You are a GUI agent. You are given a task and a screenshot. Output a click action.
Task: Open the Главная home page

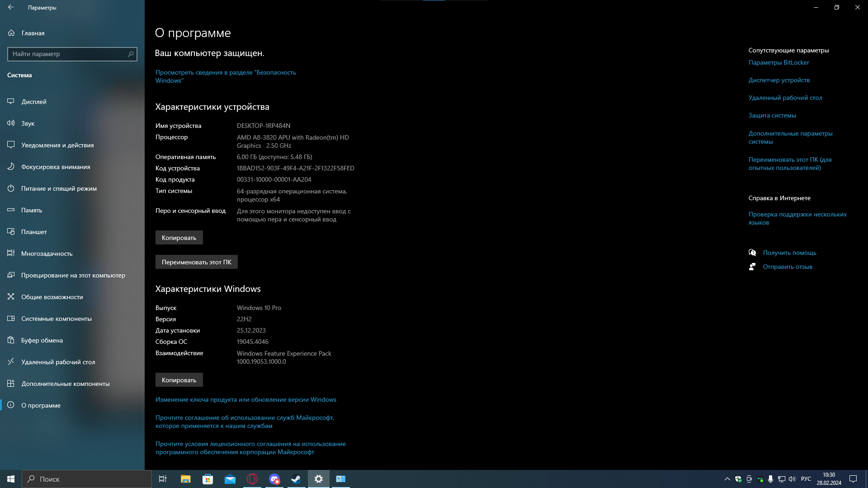(x=33, y=33)
